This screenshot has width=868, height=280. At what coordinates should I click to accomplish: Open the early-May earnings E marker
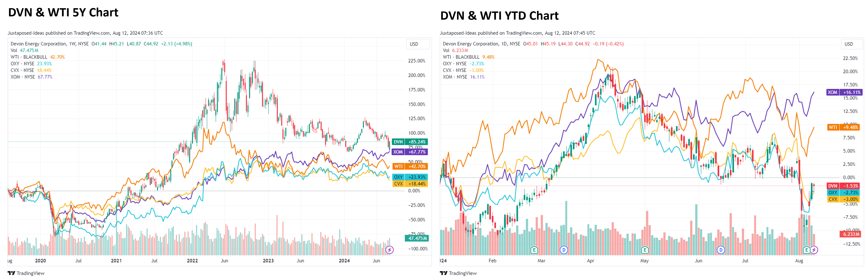[x=645, y=250]
